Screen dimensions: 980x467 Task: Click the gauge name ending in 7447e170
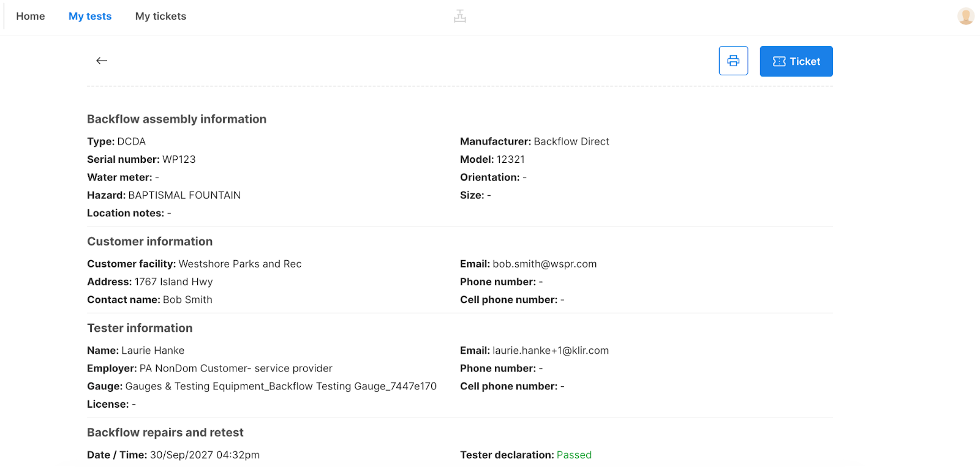click(281, 386)
